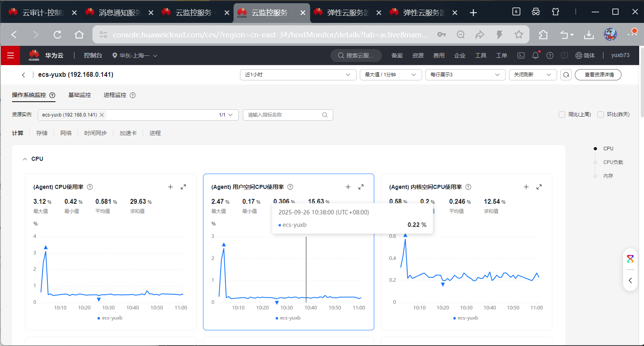Screen dimensions: 644x346
Task: Show help for 内核空间CPU使用率 metric
Action: [468, 187]
